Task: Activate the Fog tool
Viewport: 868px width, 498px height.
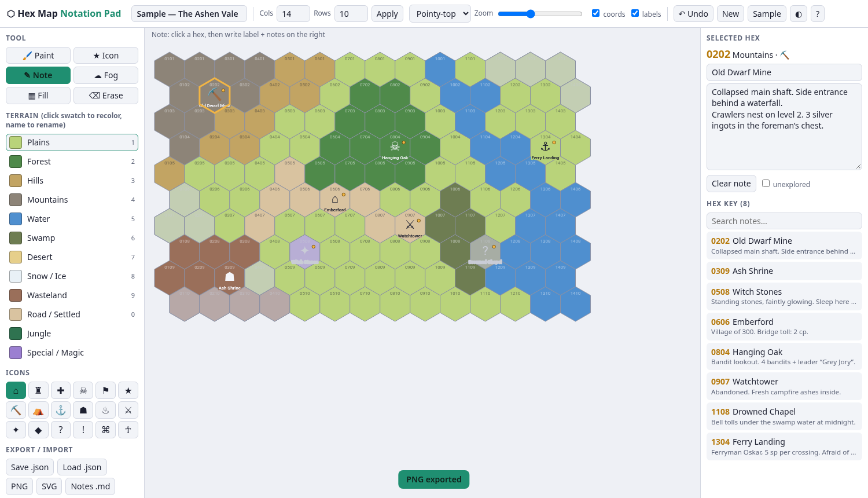Action: pos(106,75)
